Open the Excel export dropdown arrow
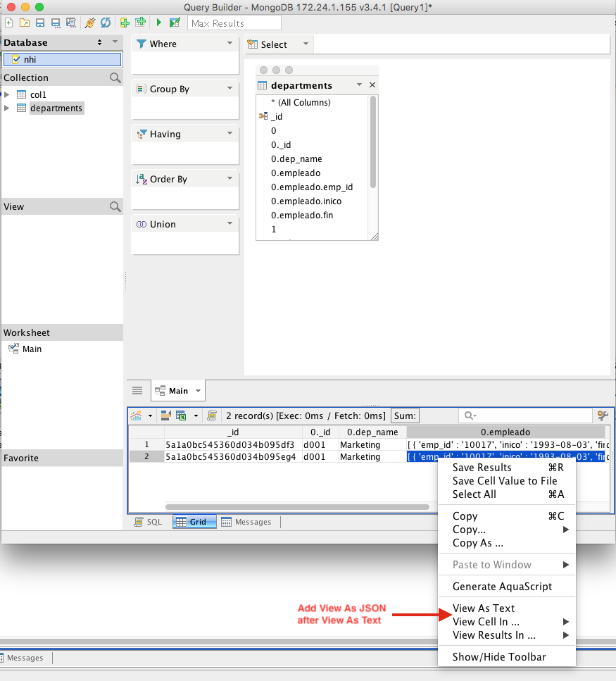The image size is (616, 681). [x=196, y=416]
